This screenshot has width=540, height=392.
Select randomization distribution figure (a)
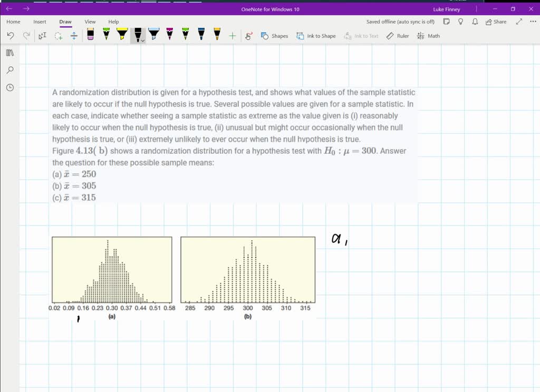(x=112, y=278)
